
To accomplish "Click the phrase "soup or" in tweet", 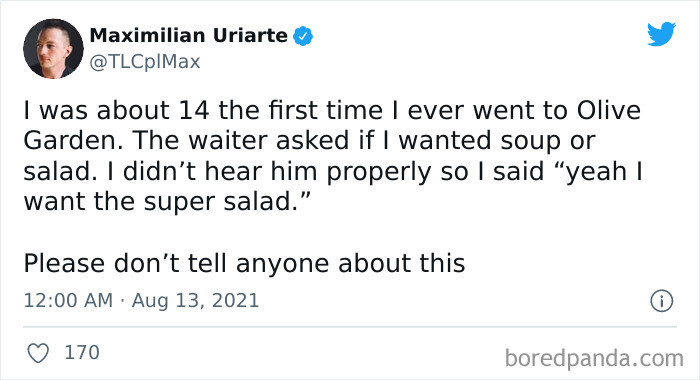I will coord(548,141).
